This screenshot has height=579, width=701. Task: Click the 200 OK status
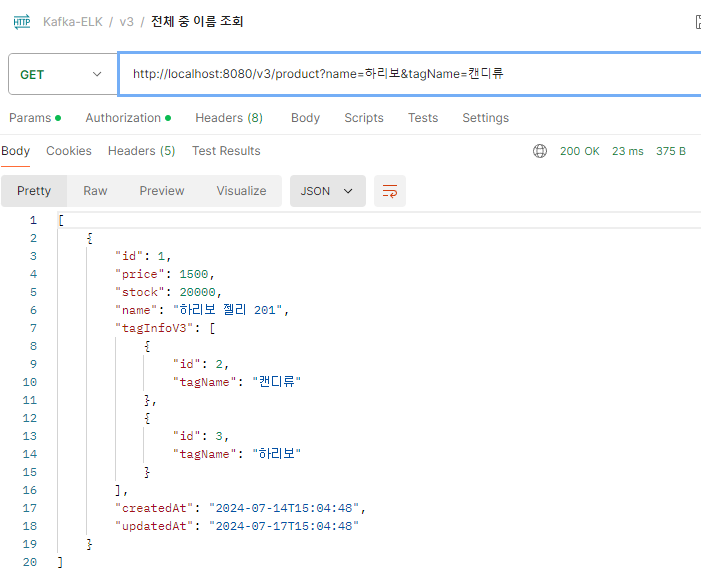[579, 151]
